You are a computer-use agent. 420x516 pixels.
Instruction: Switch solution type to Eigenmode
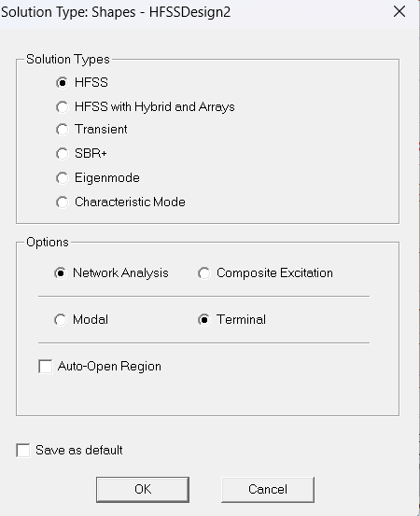tap(62, 178)
